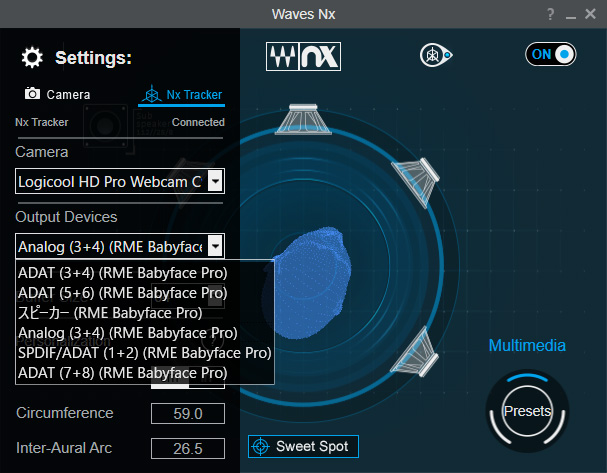Click the Circumference value field
Viewport: 607px width, 473px height.
188,414
